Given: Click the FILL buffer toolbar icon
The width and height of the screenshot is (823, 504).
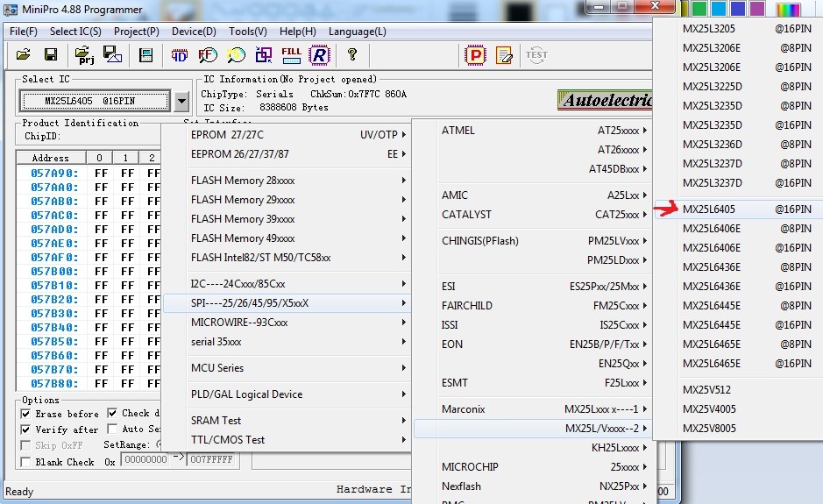Looking at the screenshot, I should pyautogui.click(x=291, y=55).
